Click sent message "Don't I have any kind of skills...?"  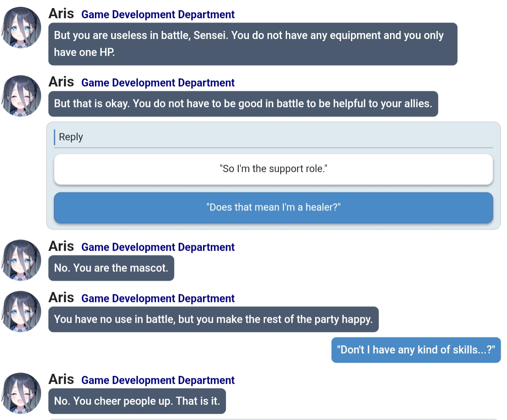click(416, 350)
